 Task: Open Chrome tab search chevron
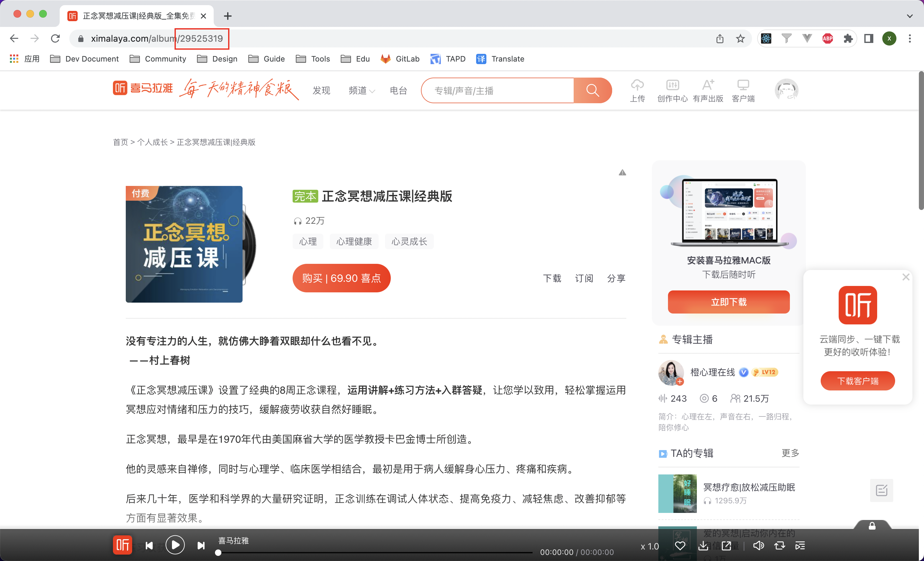[x=909, y=16]
